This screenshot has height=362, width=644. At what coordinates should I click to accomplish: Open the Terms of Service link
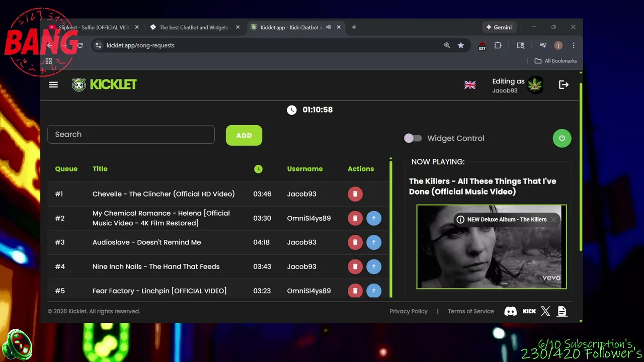tap(471, 311)
